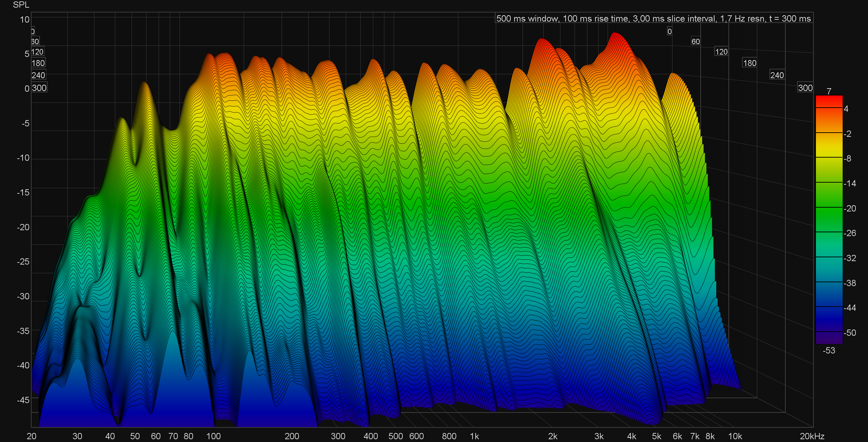Click the SPL axis title
Screen dimensions: 868x442
coord(21,5)
